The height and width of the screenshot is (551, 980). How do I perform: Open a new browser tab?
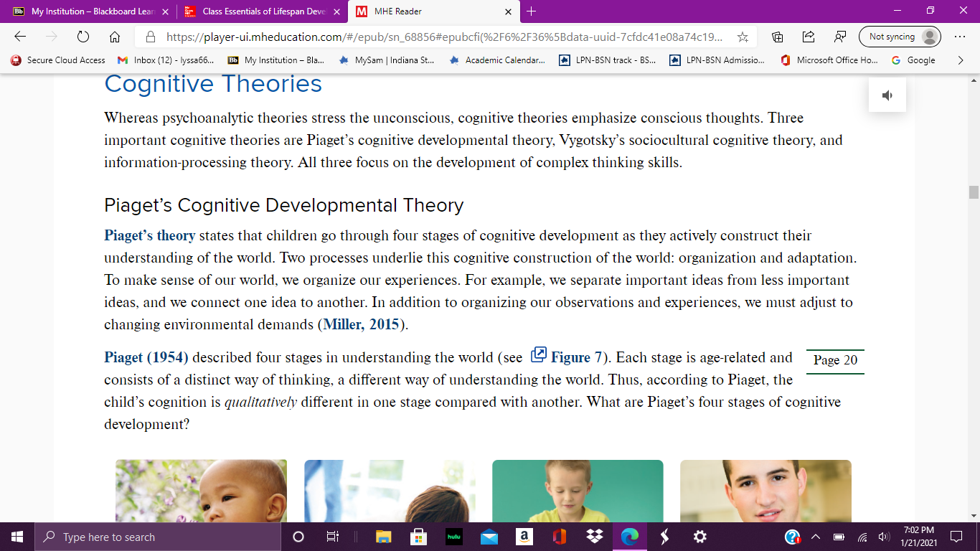[x=531, y=11]
